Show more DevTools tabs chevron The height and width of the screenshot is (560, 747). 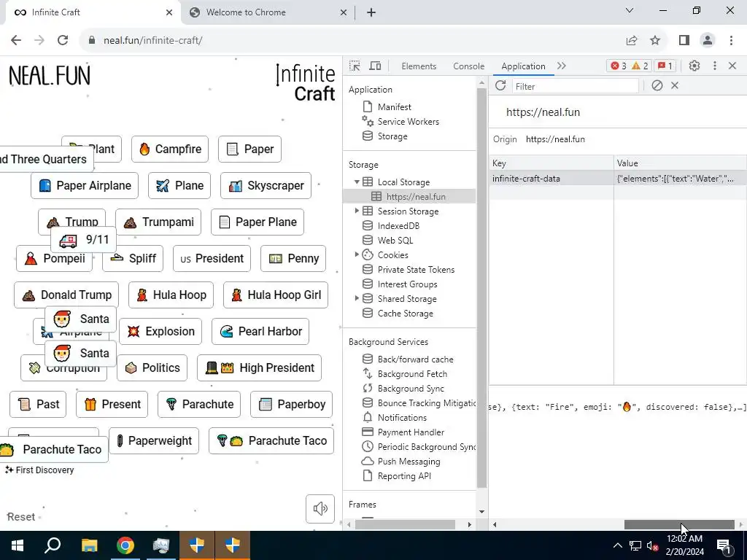point(562,66)
